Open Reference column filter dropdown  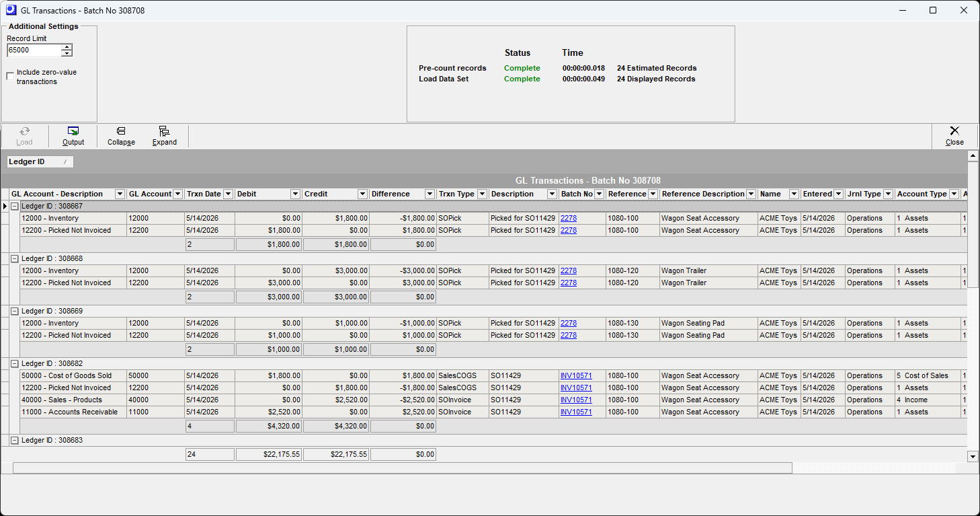click(x=653, y=194)
